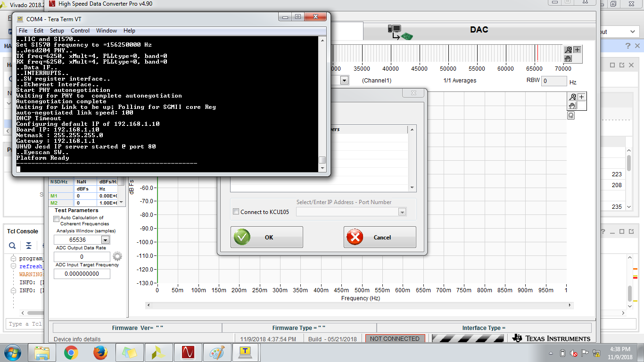Image resolution: width=644 pixels, height=362 pixels.
Task: Expand the Analysis Window samples dropdown
Action: [x=105, y=240]
